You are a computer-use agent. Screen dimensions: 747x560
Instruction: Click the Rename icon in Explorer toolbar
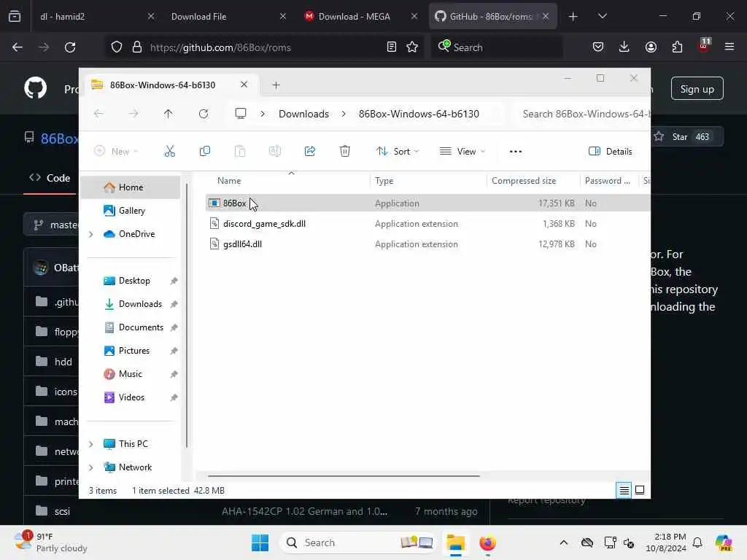point(275,152)
